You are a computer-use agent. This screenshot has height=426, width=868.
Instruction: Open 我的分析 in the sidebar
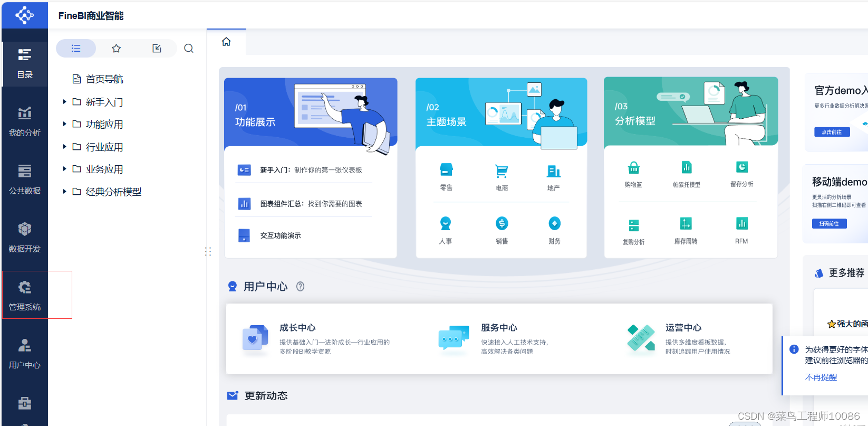25,121
